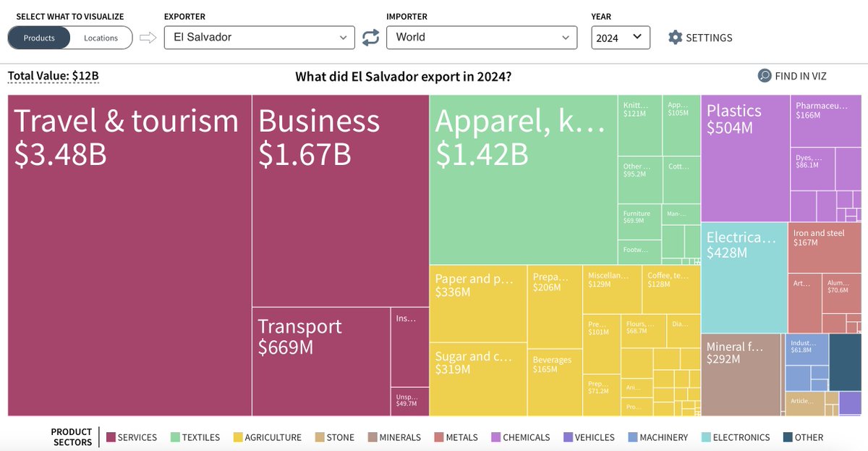Open the Settings gear
The height and width of the screenshot is (451, 868).
tap(676, 36)
